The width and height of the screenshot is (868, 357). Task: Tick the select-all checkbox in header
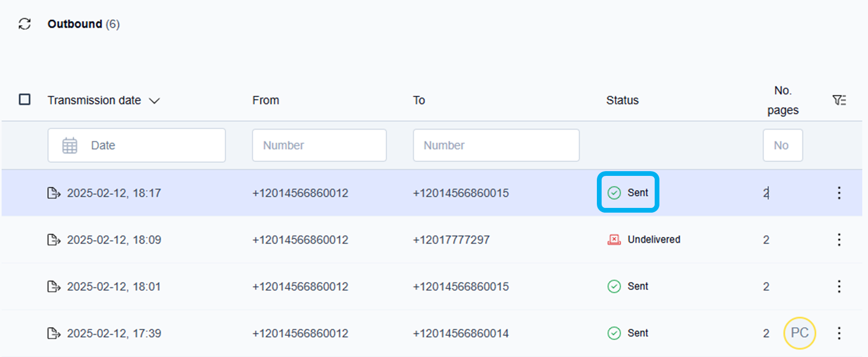tap(25, 100)
